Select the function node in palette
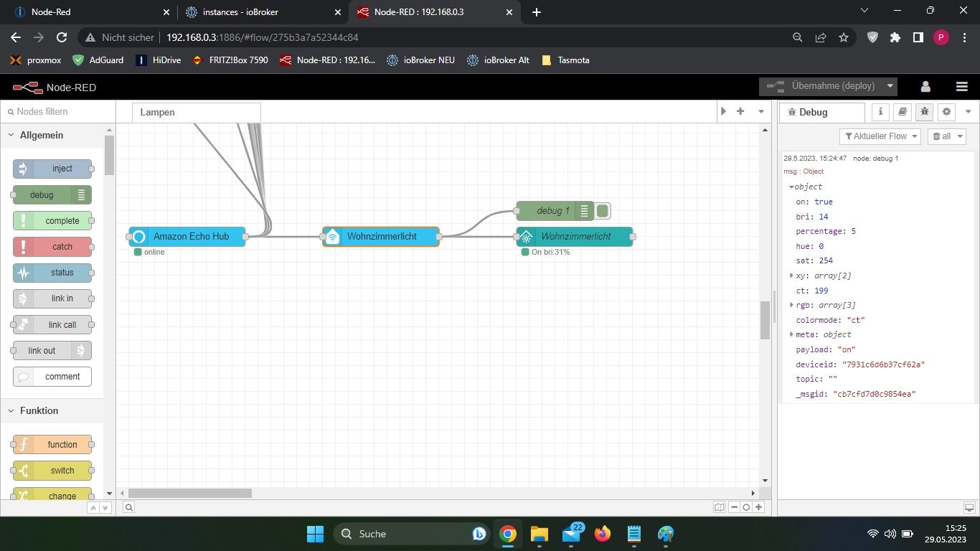This screenshot has height=551, width=980. [x=52, y=444]
